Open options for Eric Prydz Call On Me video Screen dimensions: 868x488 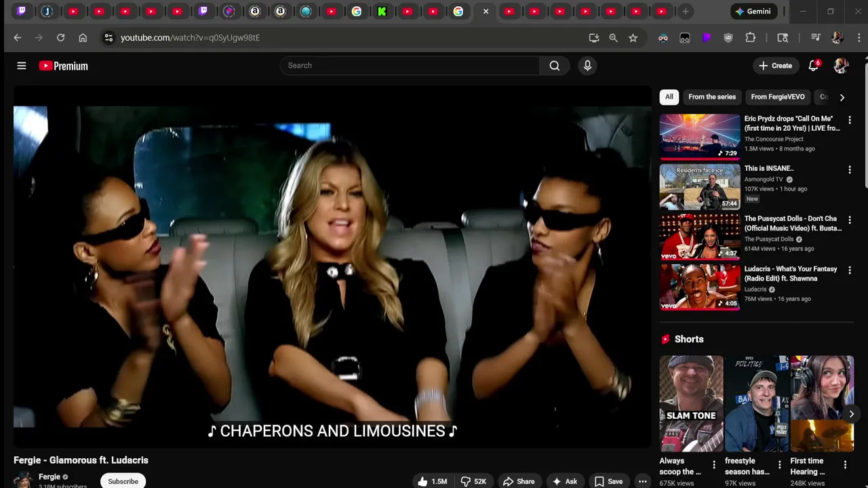(850, 120)
